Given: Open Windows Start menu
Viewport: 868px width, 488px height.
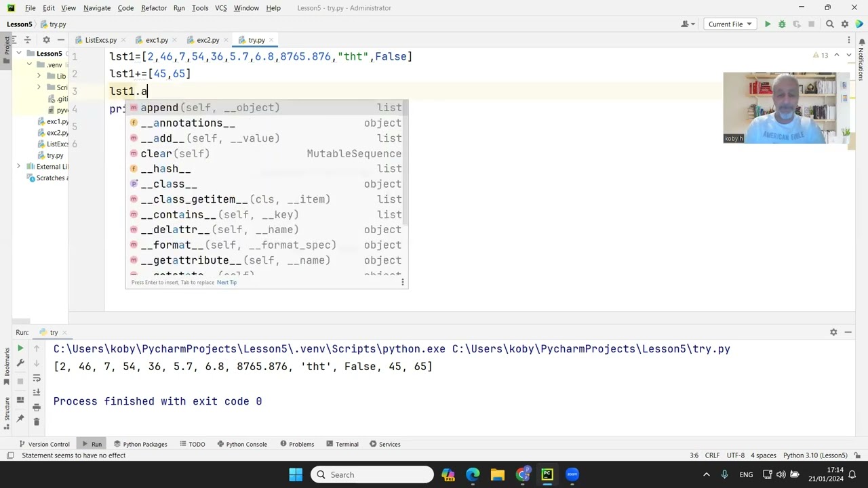Looking at the screenshot, I should [296, 475].
